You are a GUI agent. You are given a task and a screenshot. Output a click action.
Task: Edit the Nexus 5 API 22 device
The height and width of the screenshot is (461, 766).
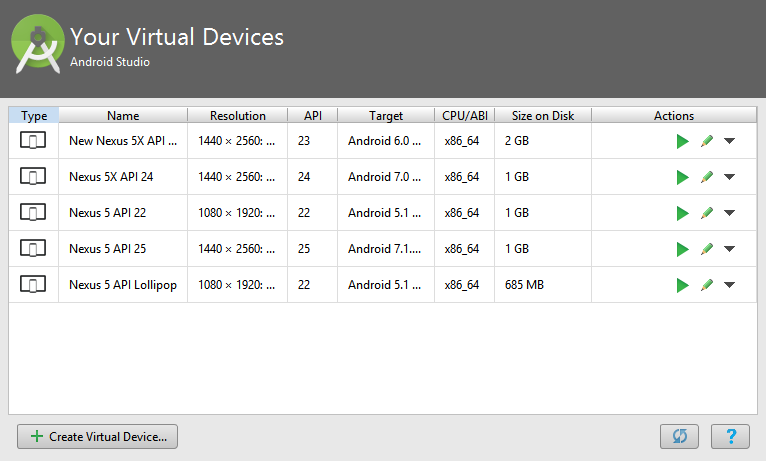706,213
